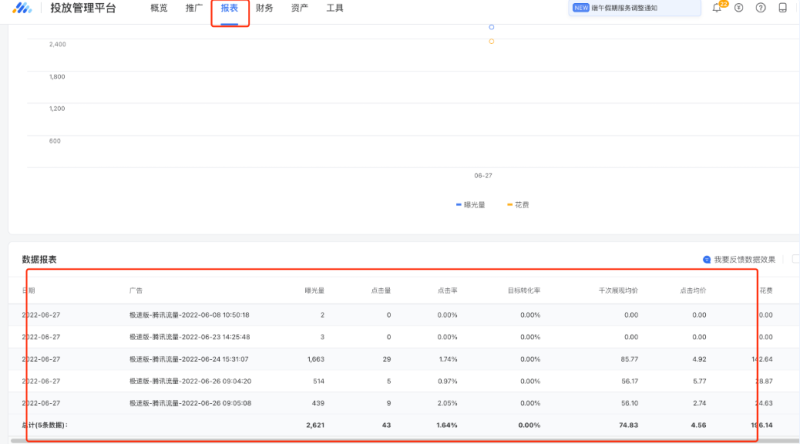Click the average click price 5.77

tap(699, 381)
